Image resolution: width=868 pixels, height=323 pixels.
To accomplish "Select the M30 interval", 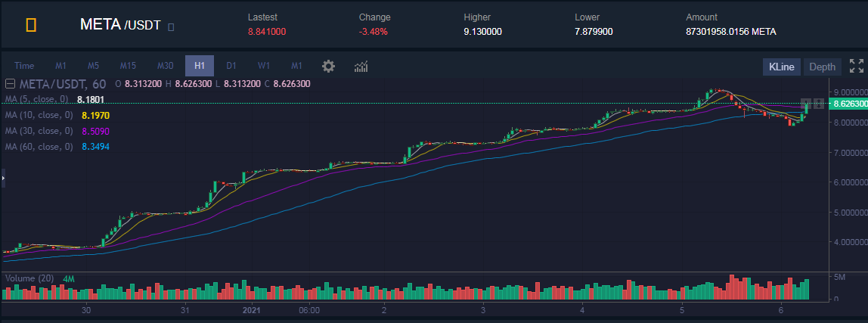I will 165,66.
